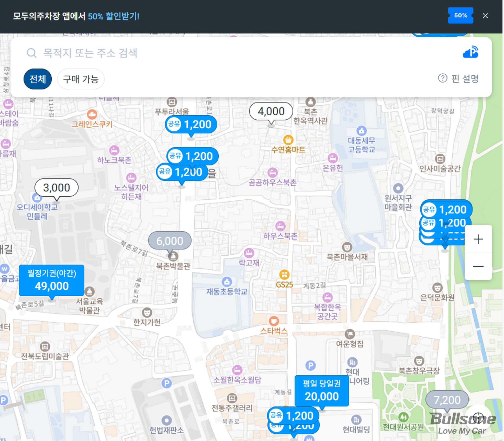504x441 pixels.
Task: Select the 평일 당일권 20,000 parking pin
Action: (322, 391)
